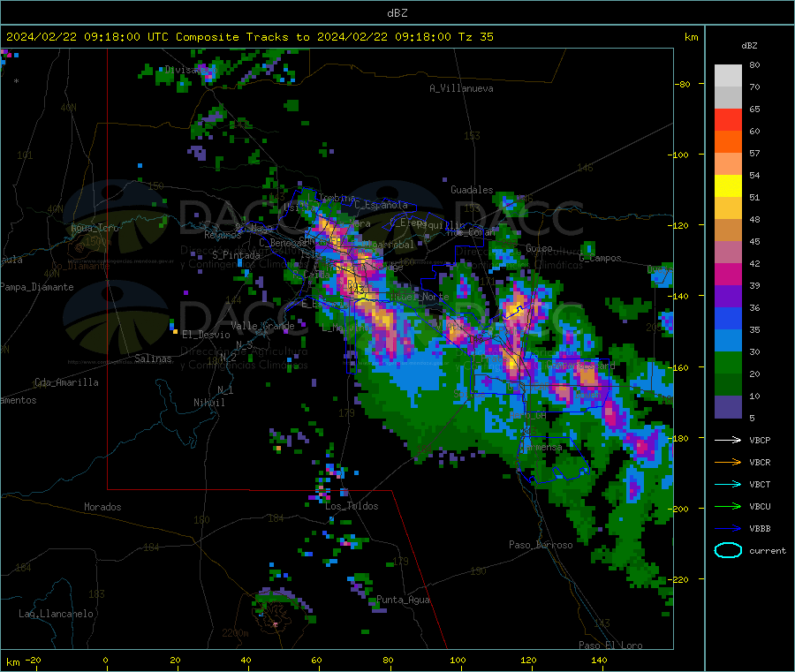Click the Paso_Barroso map label

tap(541, 545)
